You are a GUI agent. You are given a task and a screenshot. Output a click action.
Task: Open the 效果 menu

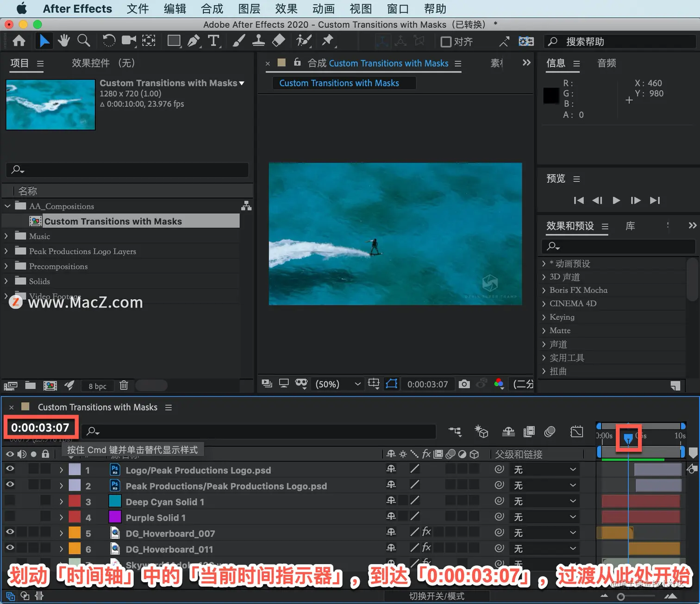pos(286,9)
